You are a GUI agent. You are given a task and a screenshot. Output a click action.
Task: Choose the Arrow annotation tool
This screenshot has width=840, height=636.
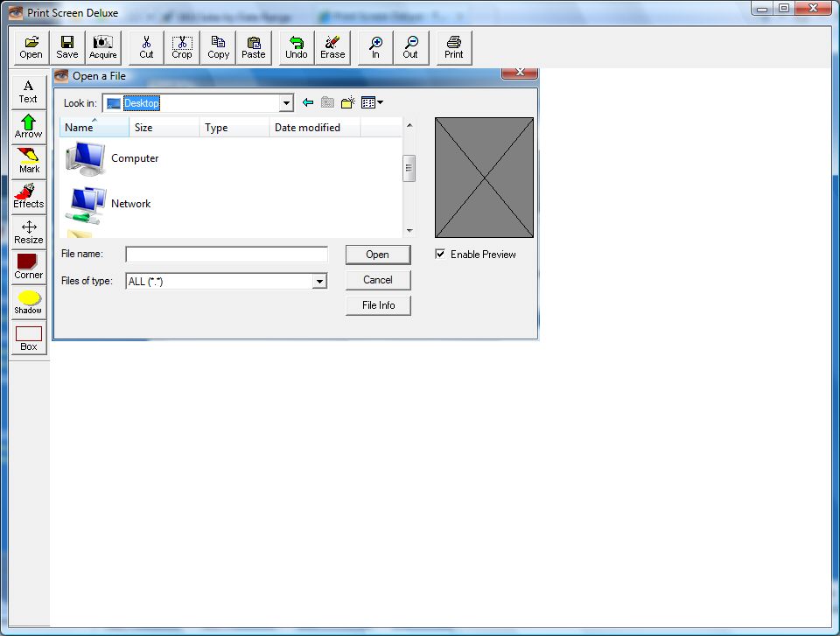(28, 126)
